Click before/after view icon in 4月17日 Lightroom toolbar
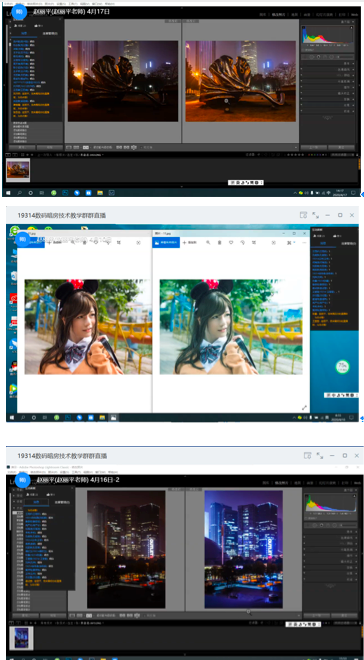 pyautogui.click(x=85, y=148)
